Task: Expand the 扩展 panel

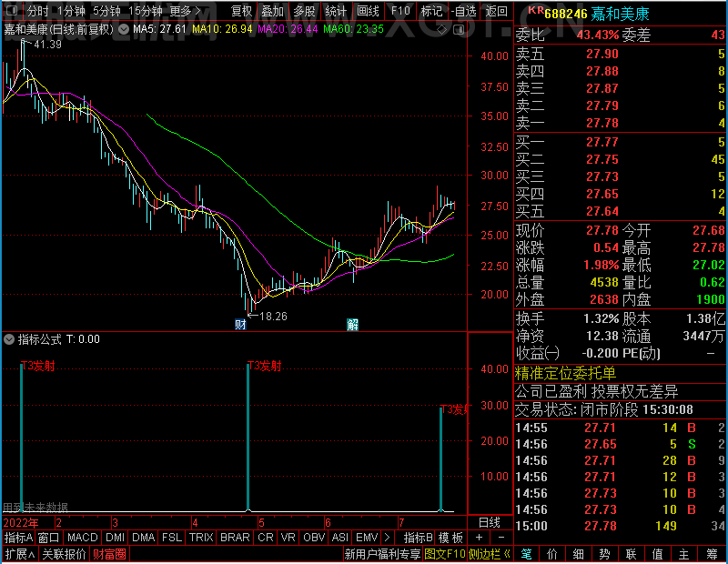Action: 20,554
